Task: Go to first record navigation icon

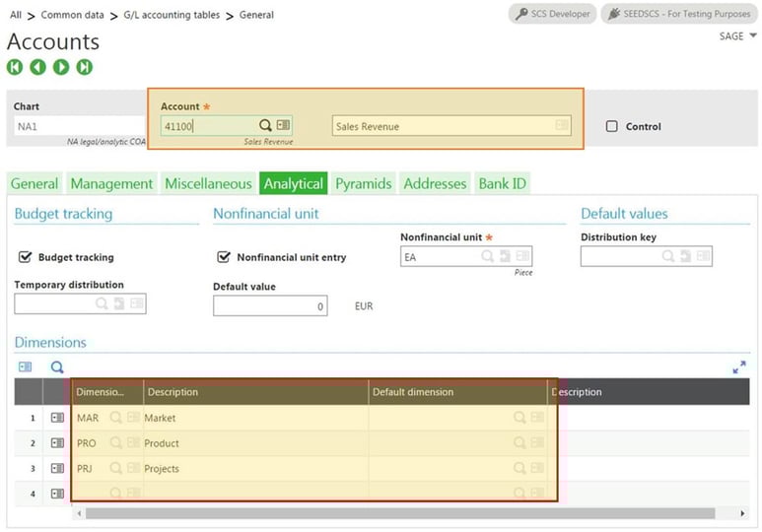Action: 15,67
